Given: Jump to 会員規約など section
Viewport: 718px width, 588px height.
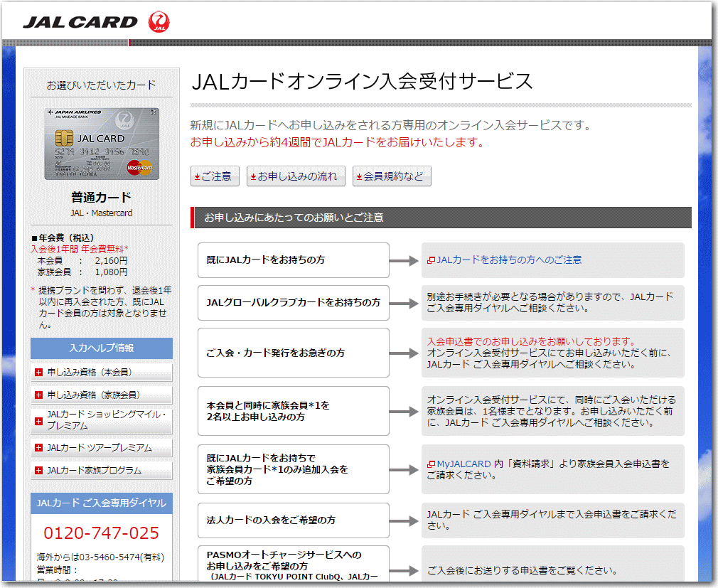Looking at the screenshot, I should pos(392,176).
